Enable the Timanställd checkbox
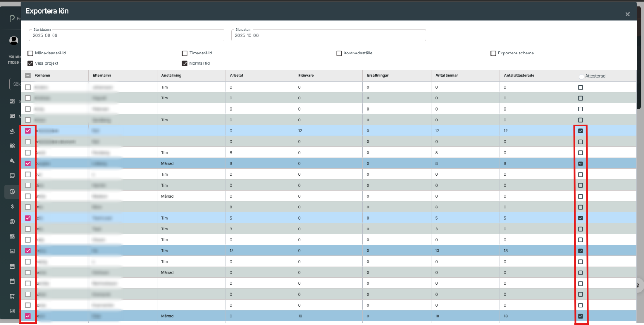This screenshot has height=325, width=644. click(x=185, y=53)
